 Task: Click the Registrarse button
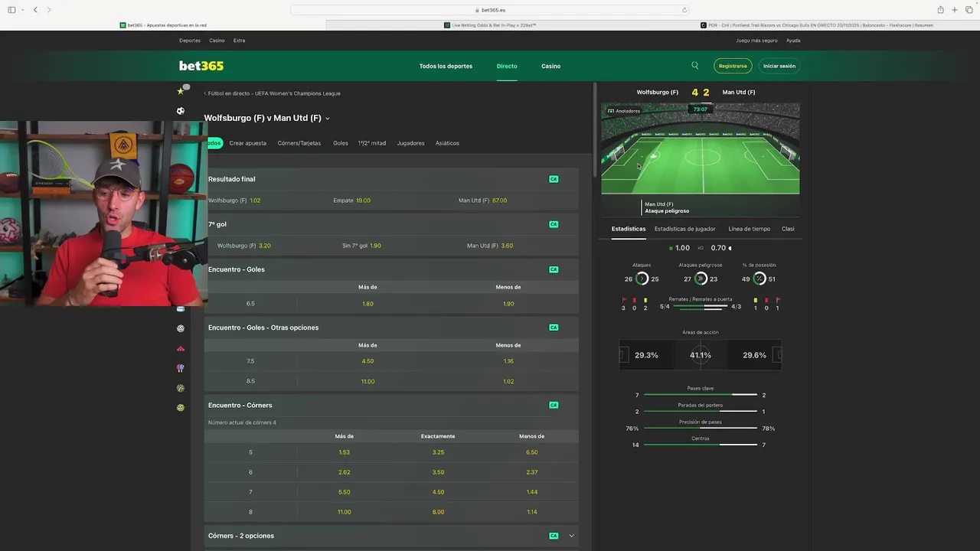[733, 66]
